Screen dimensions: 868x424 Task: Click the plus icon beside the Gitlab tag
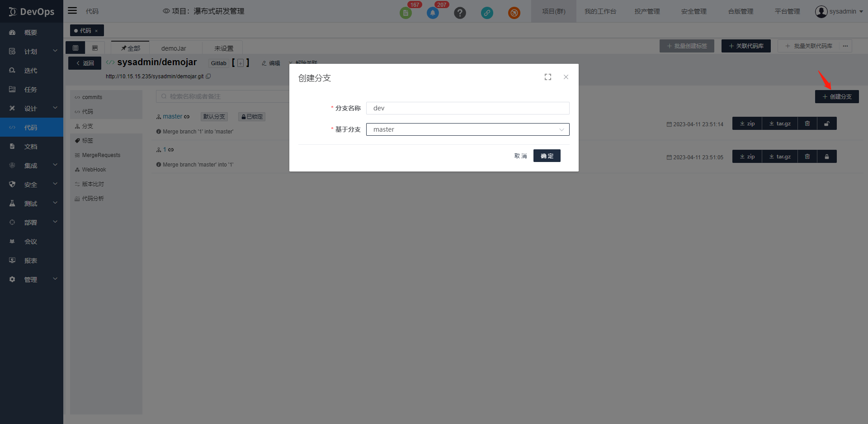click(241, 63)
